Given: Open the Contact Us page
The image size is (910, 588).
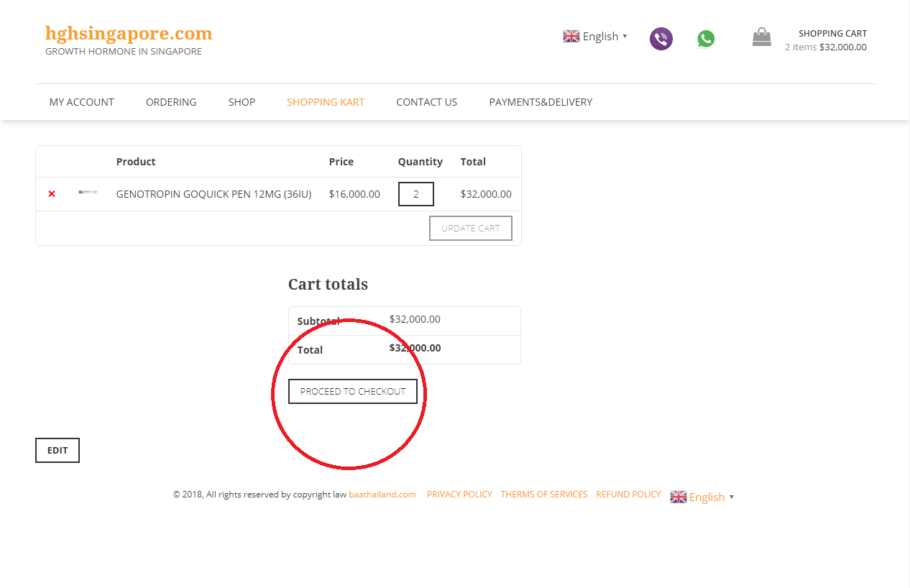Looking at the screenshot, I should pyautogui.click(x=427, y=102).
